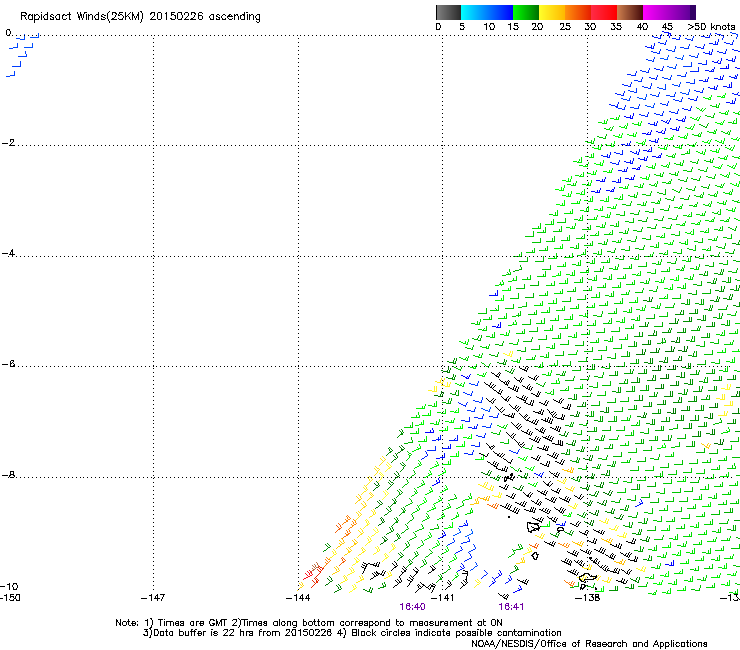Click the gray 0-5 knots legend swatch
Image resolution: width=740 pixels, height=650 pixels.
pyautogui.click(x=448, y=12)
